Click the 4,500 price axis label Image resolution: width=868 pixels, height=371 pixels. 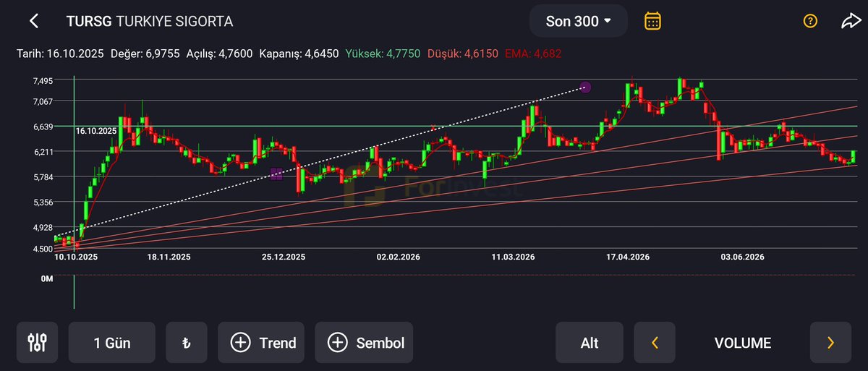pos(43,248)
